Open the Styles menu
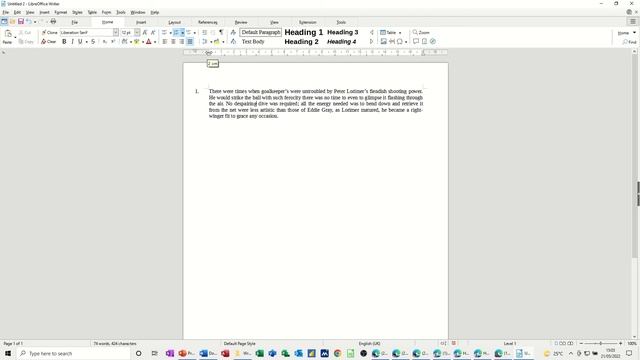Screen dimensions: 640x360 [77, 12]
